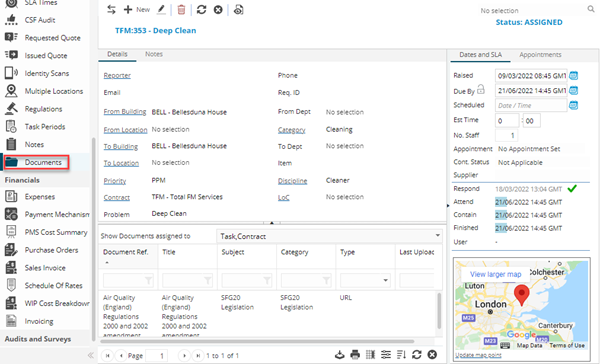Open the calendar picker for Raised date

(x=573, y=75)
